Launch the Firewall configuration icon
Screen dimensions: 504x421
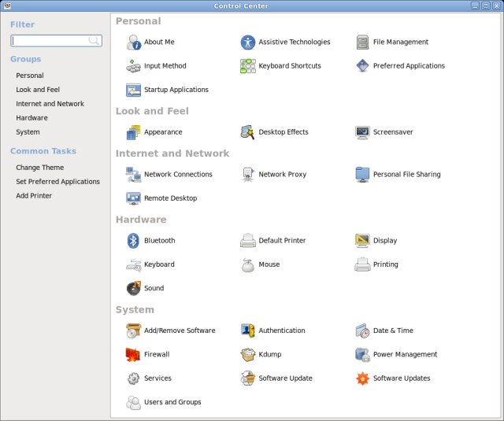pos(133,355)
